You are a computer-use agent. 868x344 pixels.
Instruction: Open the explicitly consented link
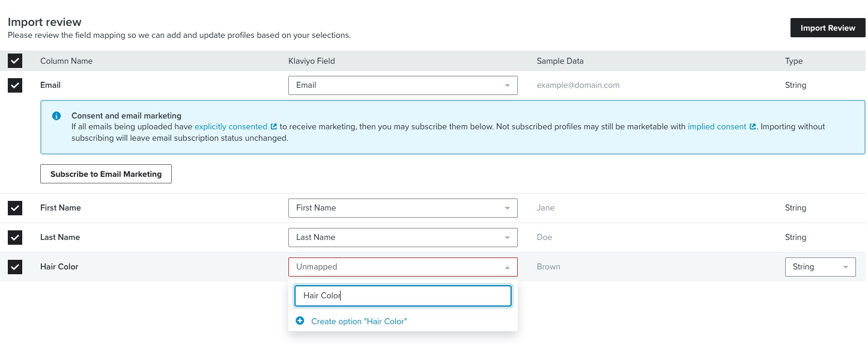tap(231, 127)
